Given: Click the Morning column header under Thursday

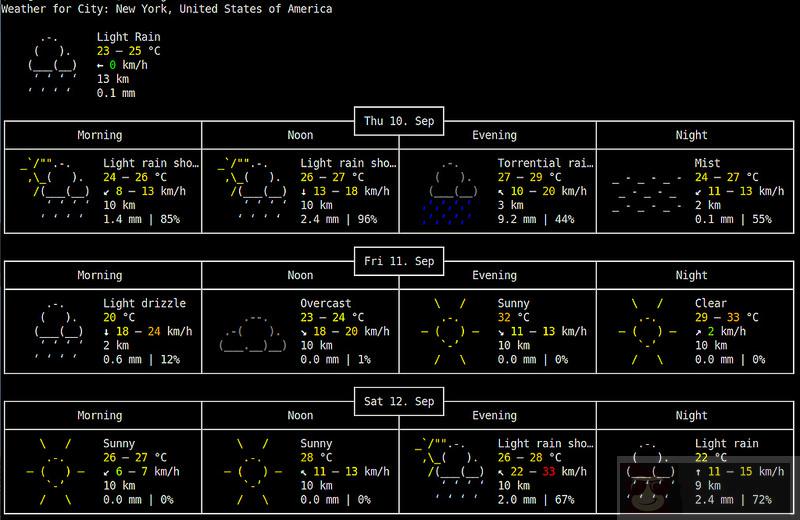Looking at the screenshot, I should (x=100, y=135).
